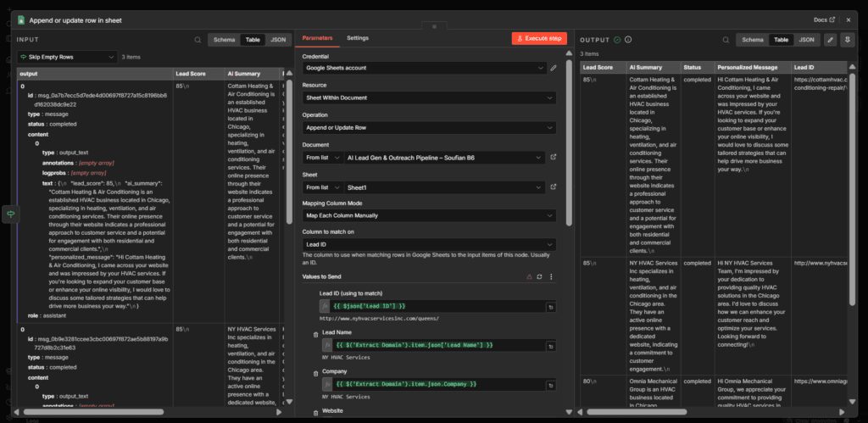Select the OUTPUT panel Table view

(781, 40)
